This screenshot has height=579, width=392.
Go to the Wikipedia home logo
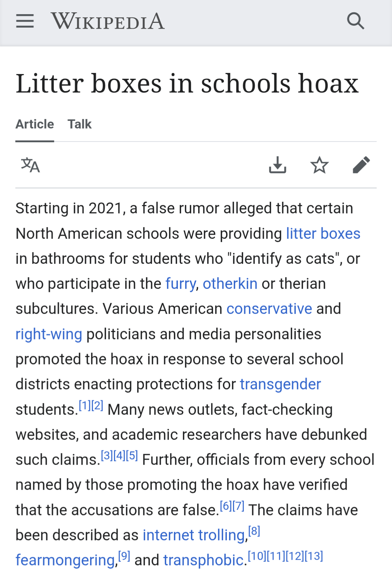coord(108,21)
